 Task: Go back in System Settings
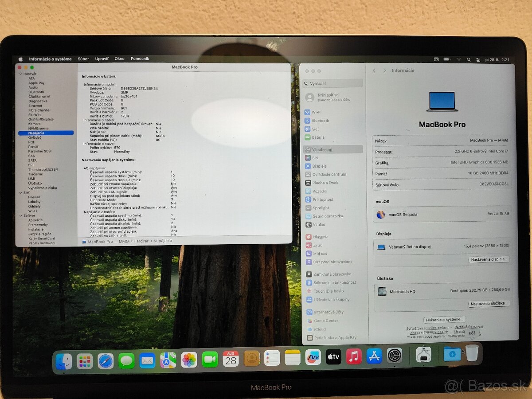(x=374, y=70)
